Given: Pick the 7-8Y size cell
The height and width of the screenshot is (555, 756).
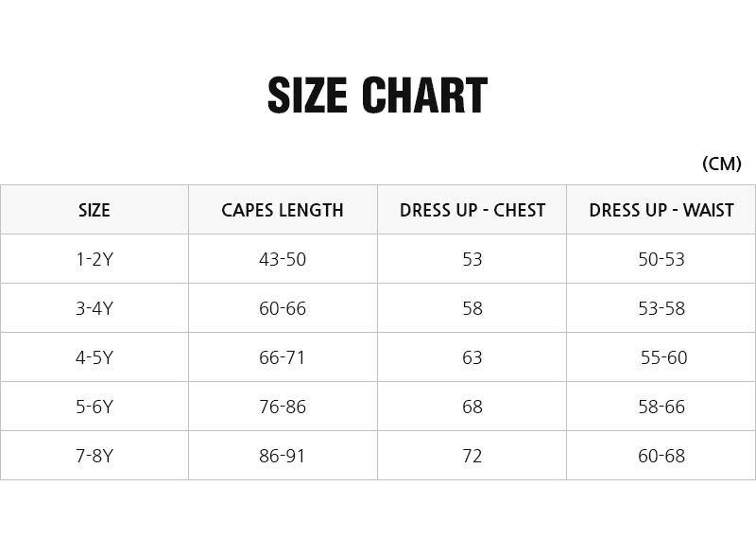Looking at the screenshot, I should pyautogui.click(x=94, y=456).
